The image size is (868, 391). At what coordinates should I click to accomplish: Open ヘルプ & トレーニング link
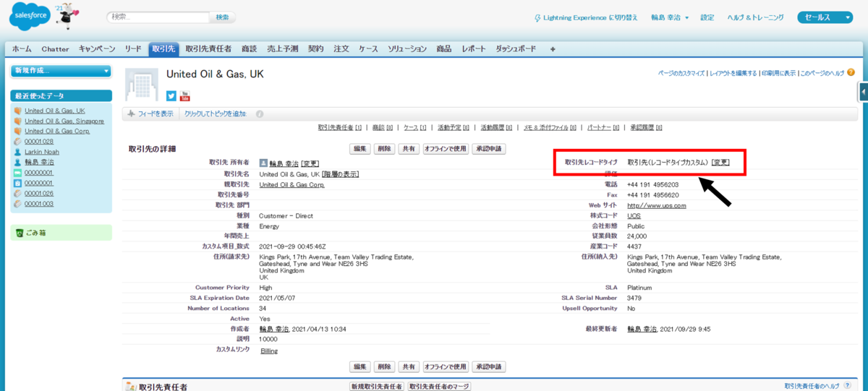click(x=755, y=17)
